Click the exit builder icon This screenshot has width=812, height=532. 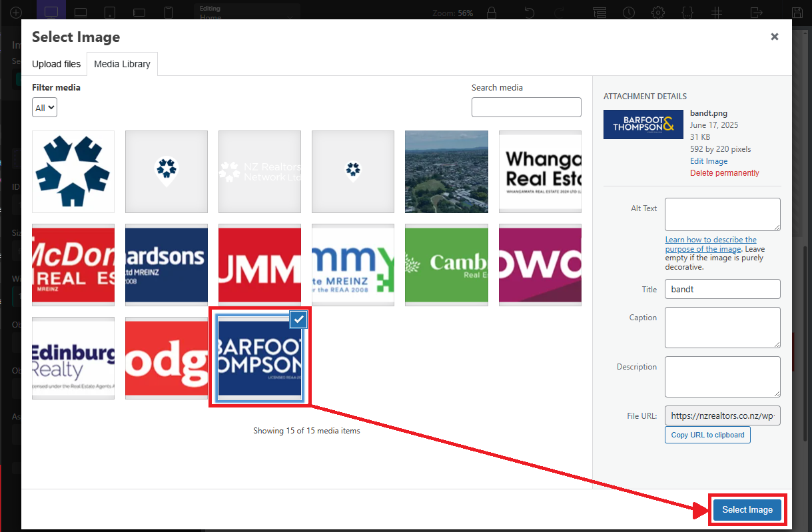(757, 13)
